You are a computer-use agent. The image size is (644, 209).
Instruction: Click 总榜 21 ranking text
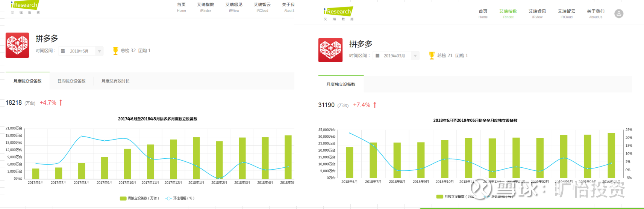445,56
